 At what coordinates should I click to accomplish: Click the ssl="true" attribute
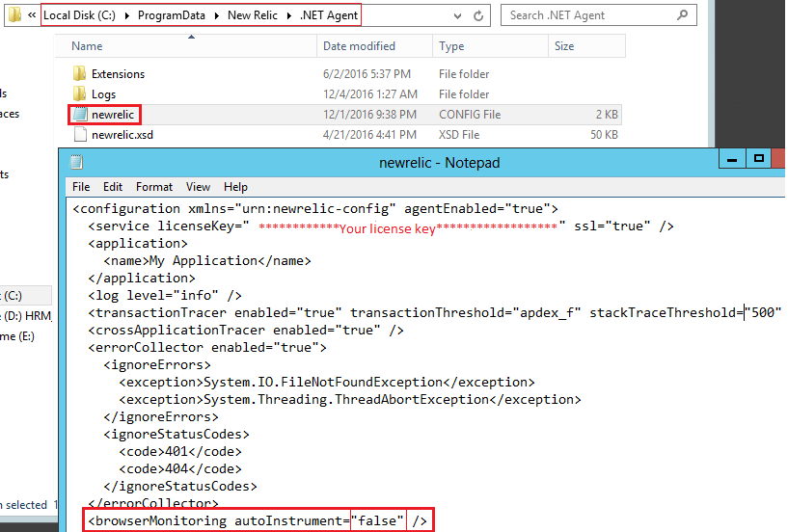pos(612,226)
